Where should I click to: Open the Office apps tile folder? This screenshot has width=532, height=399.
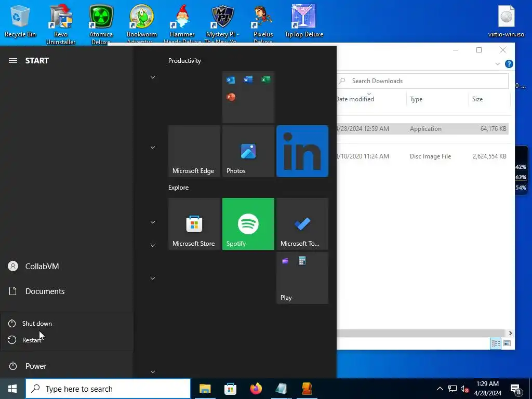(x=248, y=97)
